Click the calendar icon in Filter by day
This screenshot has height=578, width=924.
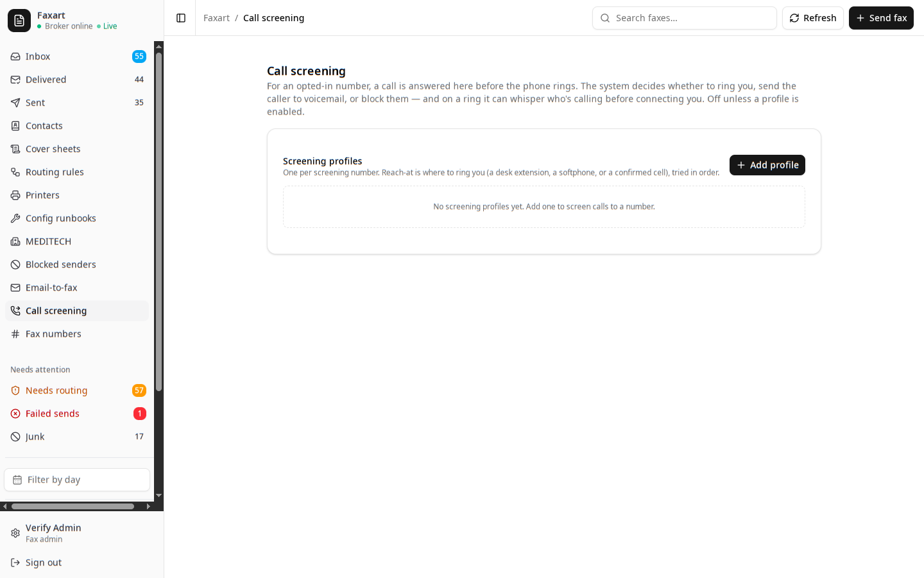tap(17, 480)
